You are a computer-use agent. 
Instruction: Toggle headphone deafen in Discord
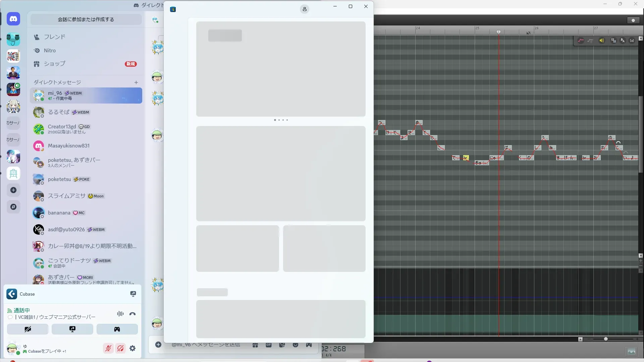[x=120, y=349]
